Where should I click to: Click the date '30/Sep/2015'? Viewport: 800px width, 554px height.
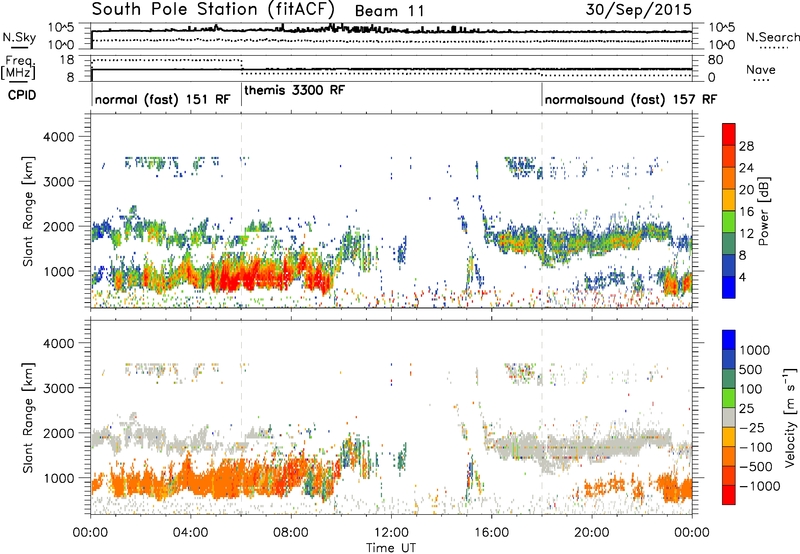[638, 9]
